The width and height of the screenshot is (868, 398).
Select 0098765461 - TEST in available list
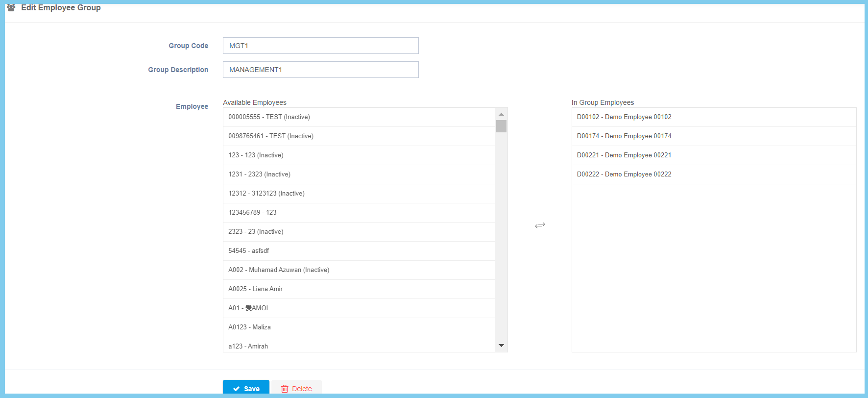359,136
